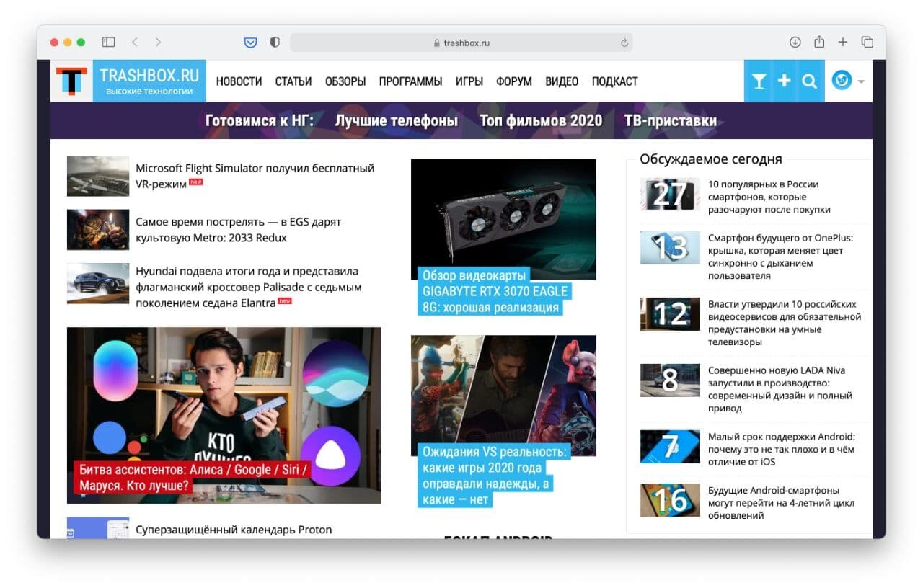Click the RTX 3070 graphics card image
This screenshot has height=588, width=923.
[503, 219]
